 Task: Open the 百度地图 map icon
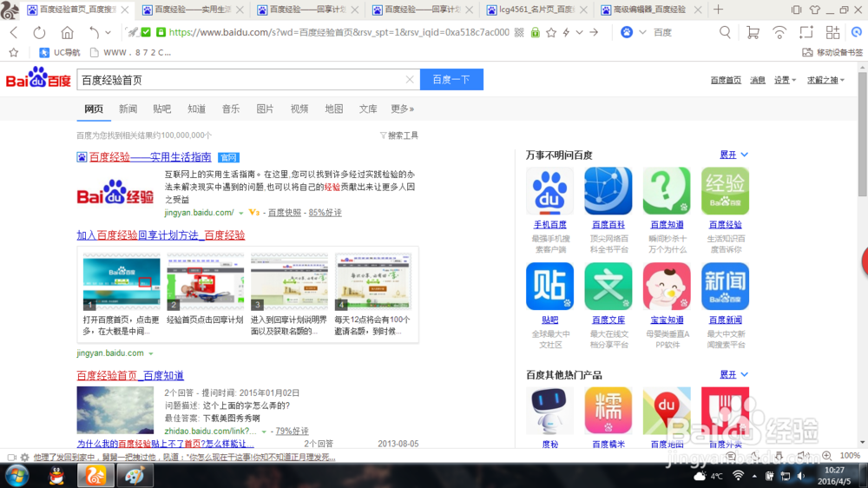pos(667,411)
